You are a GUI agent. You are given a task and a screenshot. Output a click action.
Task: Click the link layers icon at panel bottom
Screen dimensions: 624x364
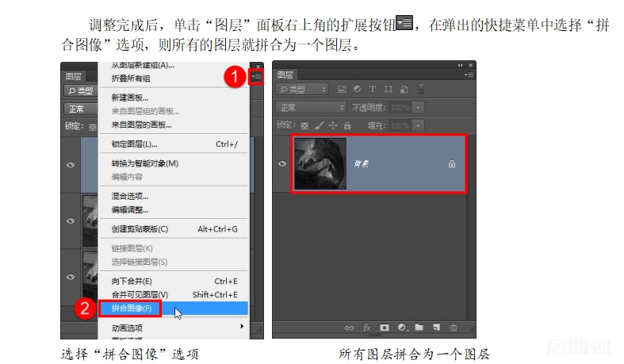coord(349,328)
